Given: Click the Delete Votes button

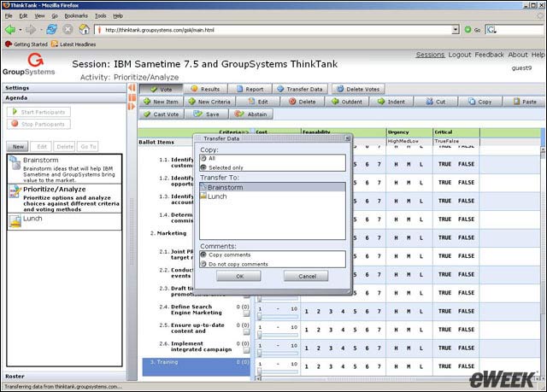Looking at the screenshot, I should (x=358, y=89).
